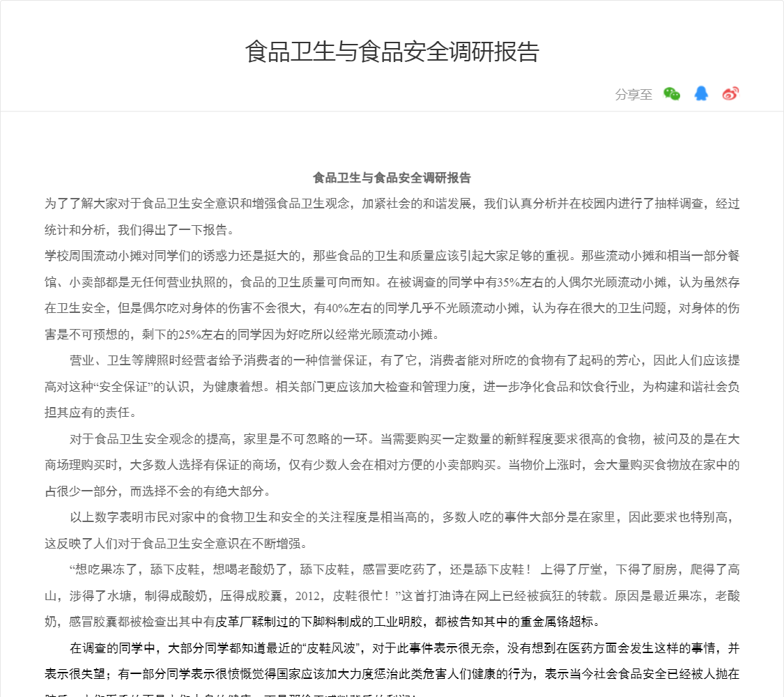Click the line starting 高对这种“安全保证”的认识
This screenshot has height=697, width=784.
tap(392, 387)
